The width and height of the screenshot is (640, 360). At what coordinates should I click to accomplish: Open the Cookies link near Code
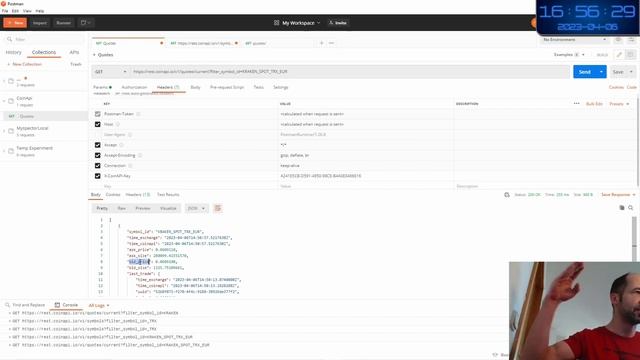[x=616, y=87]
